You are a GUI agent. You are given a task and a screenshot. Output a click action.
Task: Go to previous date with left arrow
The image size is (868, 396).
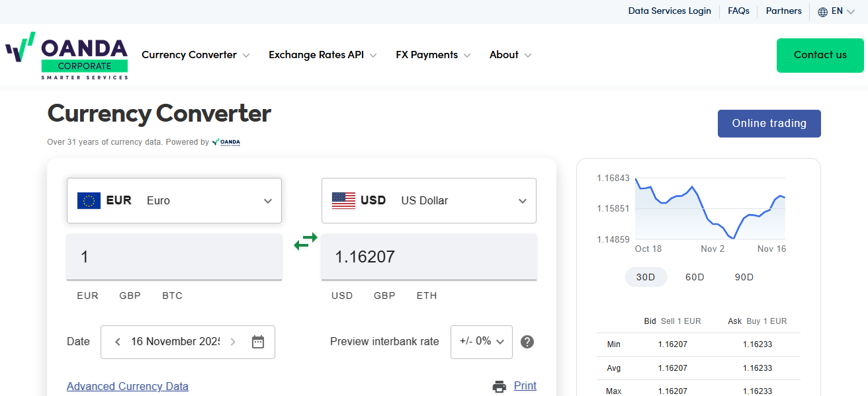click(118, 342)
